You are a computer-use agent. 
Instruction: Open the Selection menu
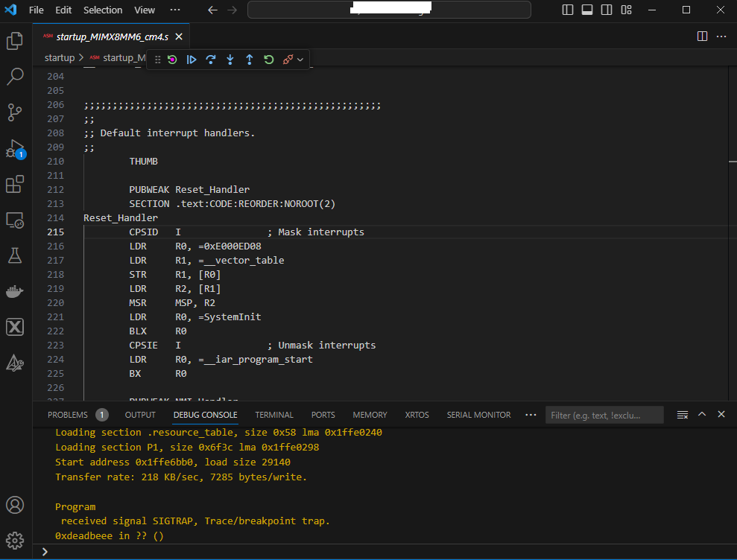(x=103, y=10)
